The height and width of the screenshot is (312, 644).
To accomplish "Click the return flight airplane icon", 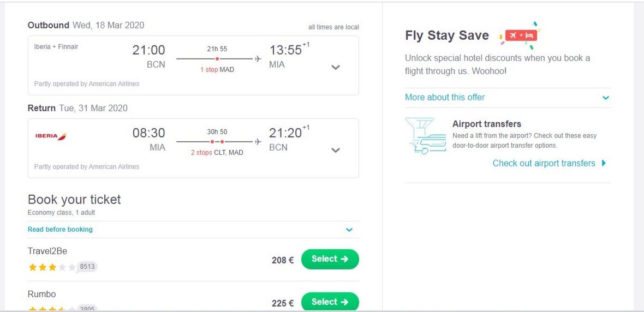I will tap(258, 141).
